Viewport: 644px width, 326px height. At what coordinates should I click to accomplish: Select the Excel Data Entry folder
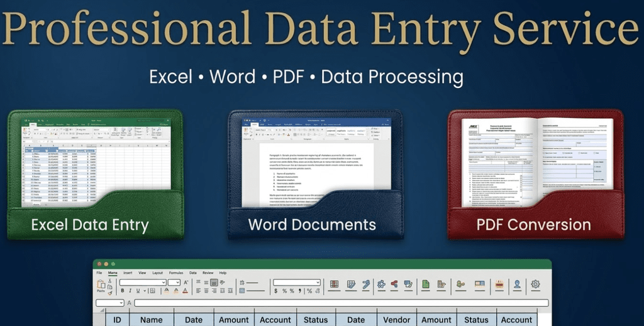click(x=95, y=176)
